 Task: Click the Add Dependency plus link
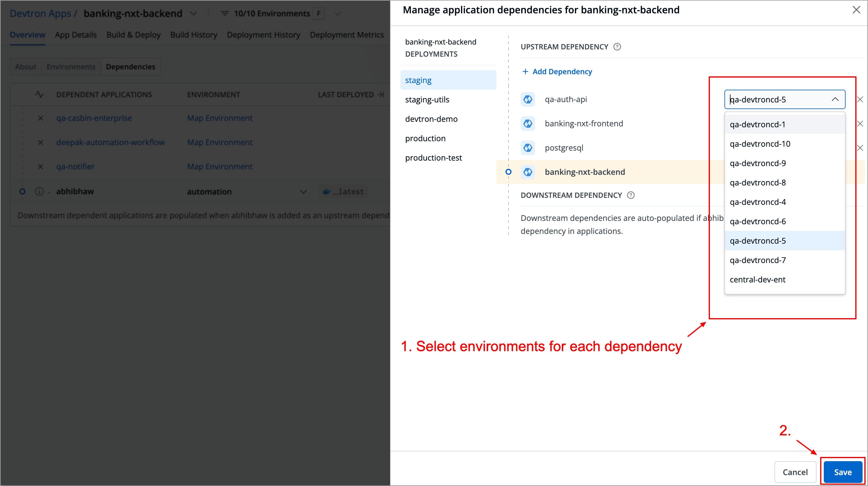557,72
